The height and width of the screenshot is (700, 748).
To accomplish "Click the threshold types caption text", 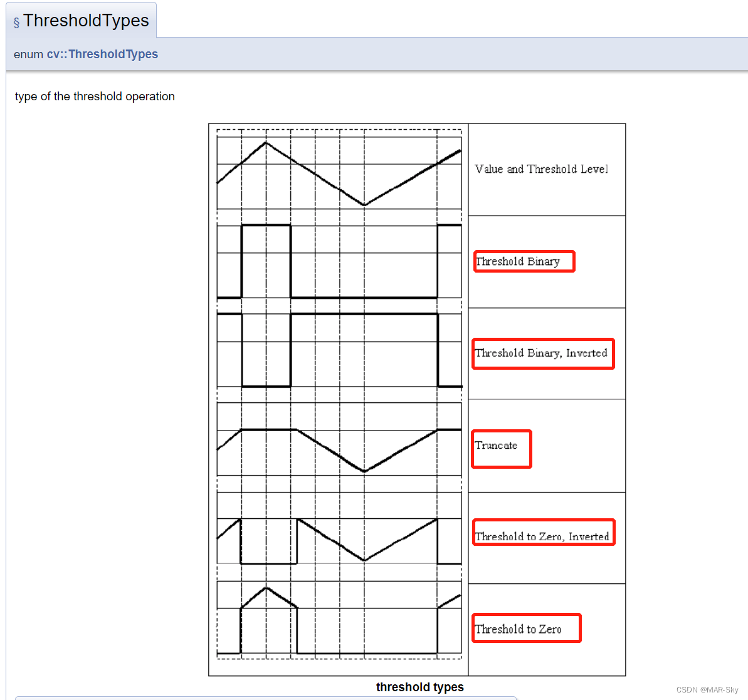I will click(x=419, y=687).
